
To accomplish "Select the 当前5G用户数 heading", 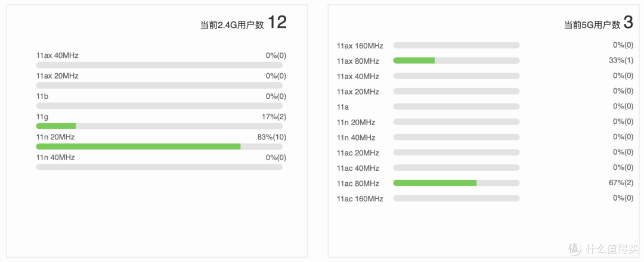I will coord(592,25).
